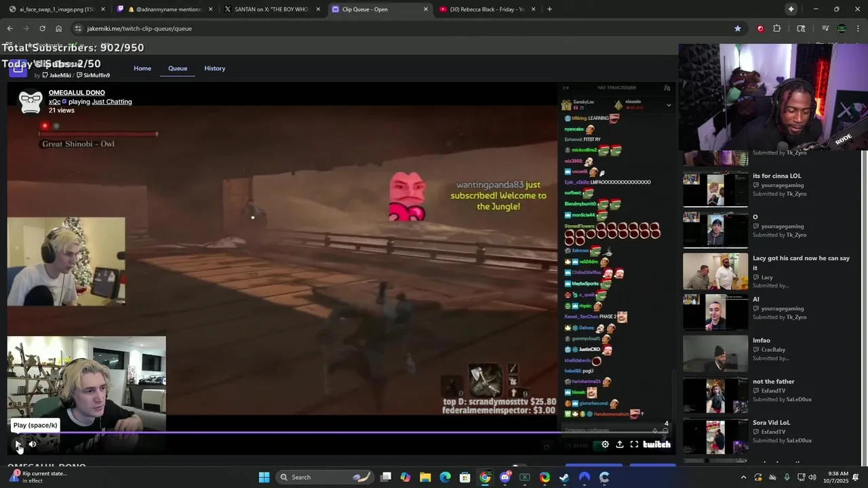Open Microsoft Copilot on the taskbar
This screenshot has height=488, width=868.
click(x=406, y=477)
